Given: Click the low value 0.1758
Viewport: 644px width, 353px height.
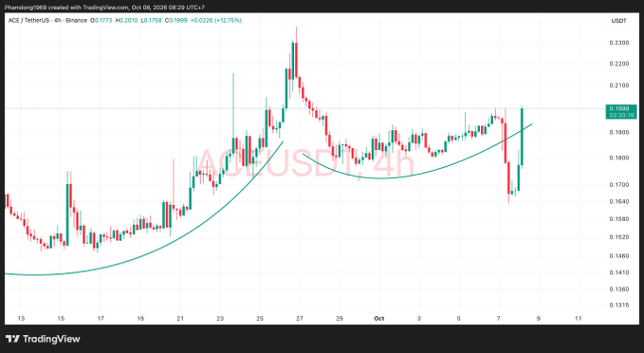Looking at the screenshot, I should (152, 20).
